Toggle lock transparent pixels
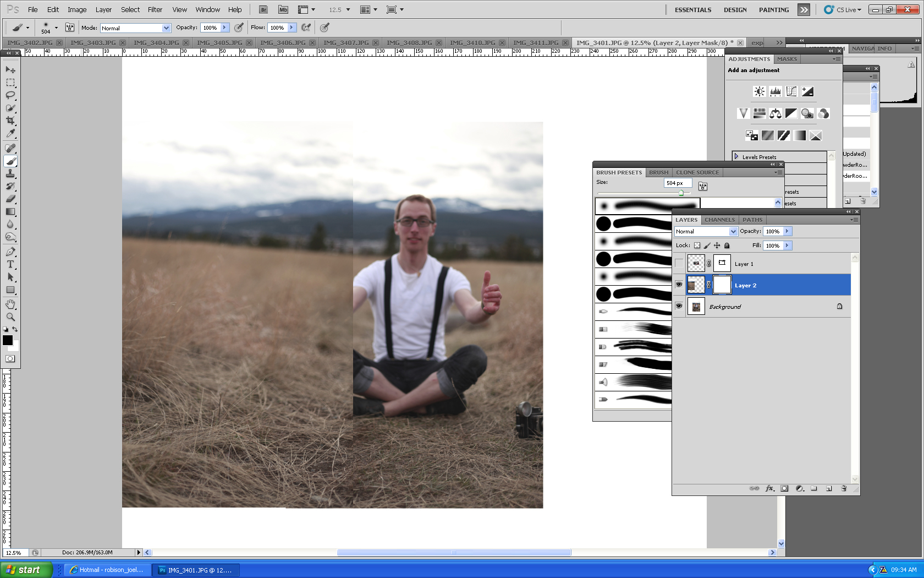The width and height of the screenshot is (924, 578). point(697,246)
